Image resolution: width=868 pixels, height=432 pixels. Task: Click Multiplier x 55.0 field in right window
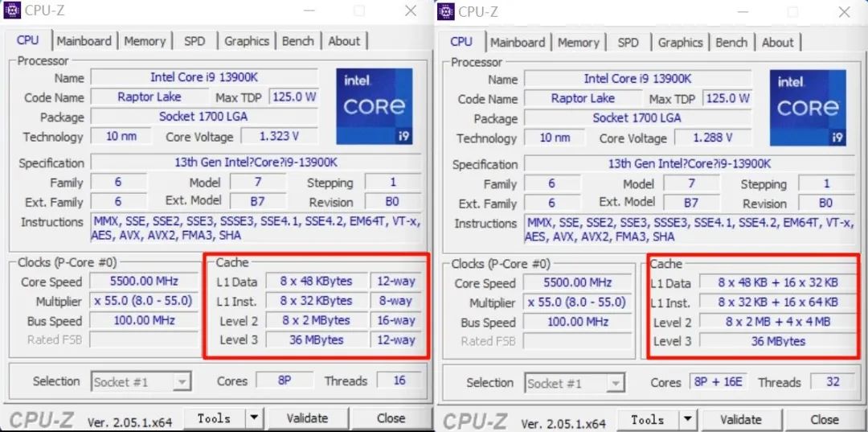tap(577, 302)
